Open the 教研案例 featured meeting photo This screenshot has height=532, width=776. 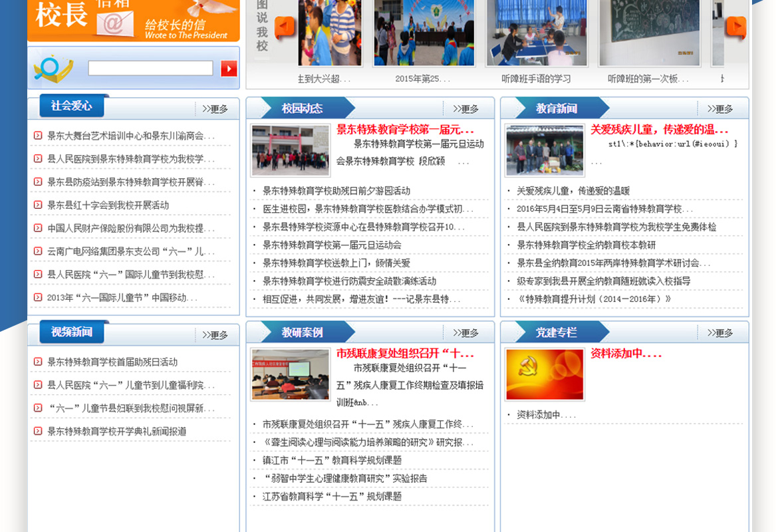pyautogui.click(x=290, y=374)
